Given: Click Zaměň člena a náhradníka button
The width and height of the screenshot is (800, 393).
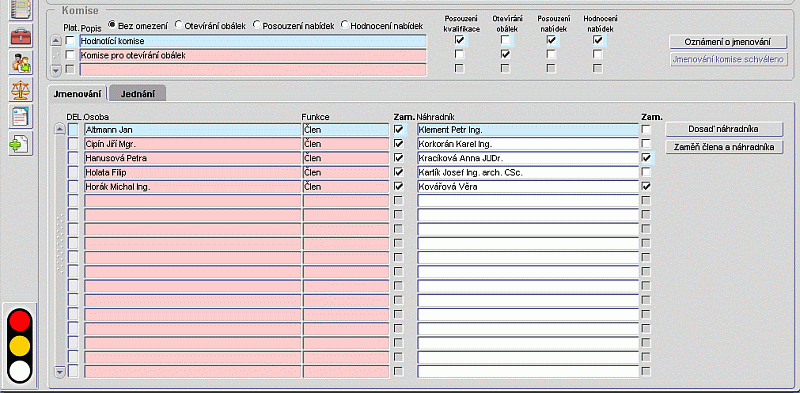Looking at the screenshot, I should (x=724, y=147).
